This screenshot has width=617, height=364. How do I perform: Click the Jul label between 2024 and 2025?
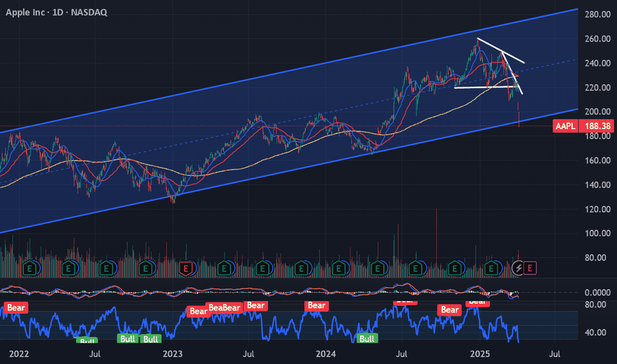click(401, 354)
